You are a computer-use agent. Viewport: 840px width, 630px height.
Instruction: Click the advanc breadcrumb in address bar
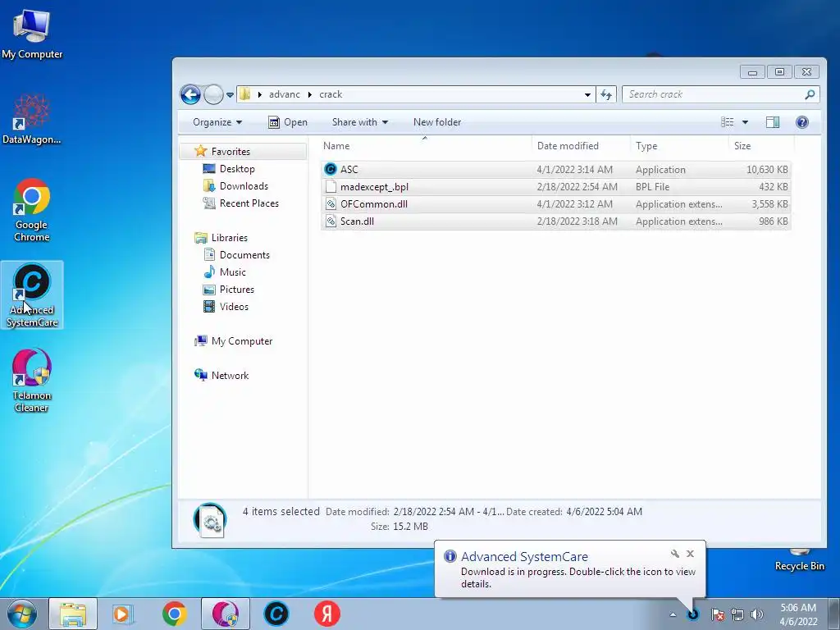(x=285, y=94)
